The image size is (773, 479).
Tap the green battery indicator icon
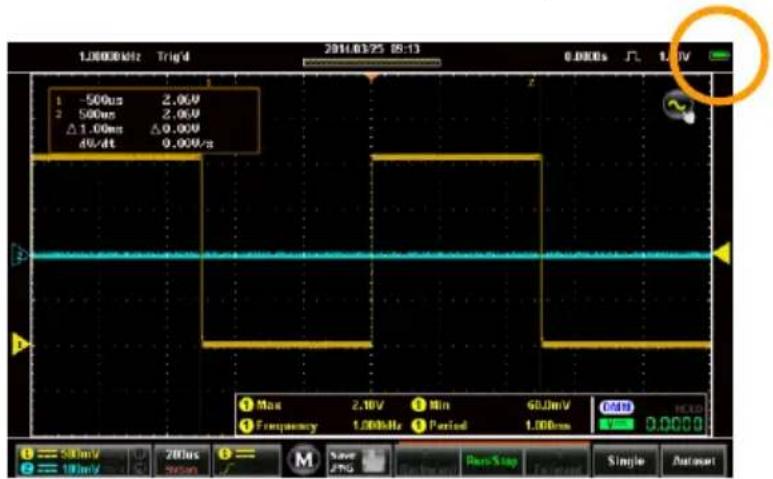pos(719,56)
